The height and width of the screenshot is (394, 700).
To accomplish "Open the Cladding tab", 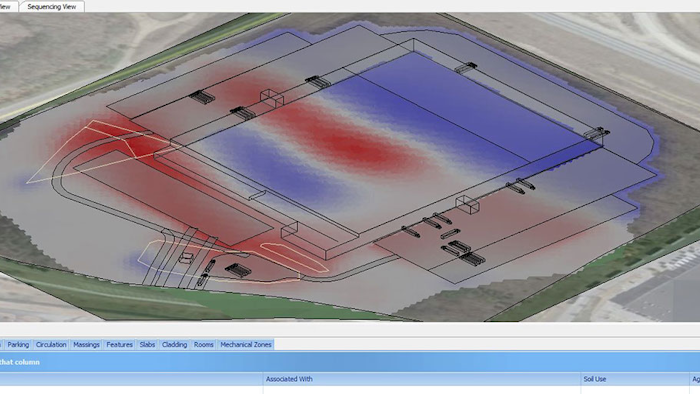I will pyautogui.click(x=174, y=344).
